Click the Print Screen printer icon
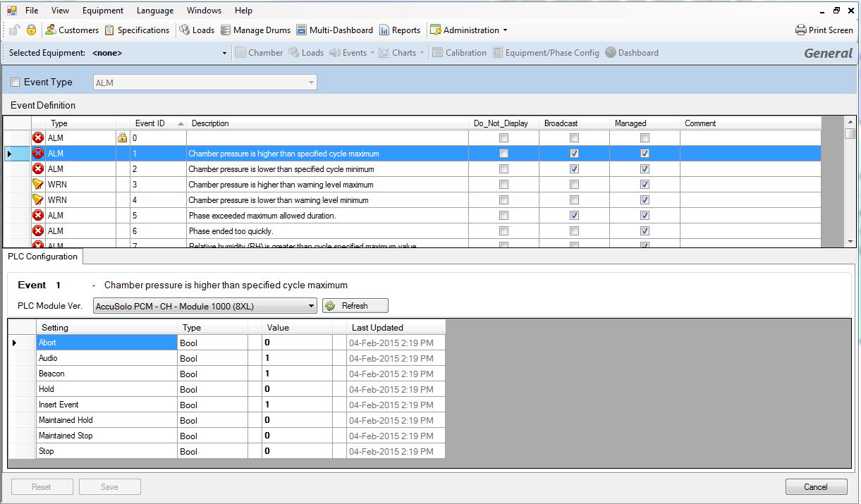 pyautogui.click(x=801, y=30)
